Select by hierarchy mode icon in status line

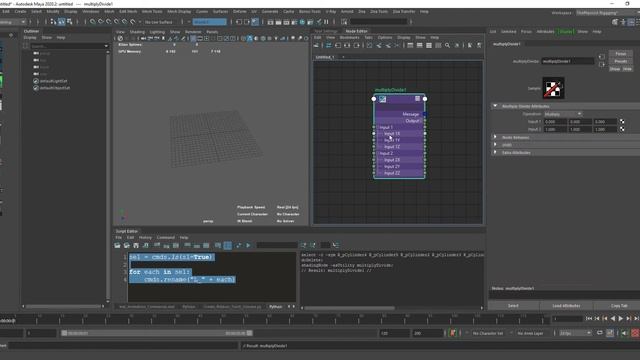[53, 22]
